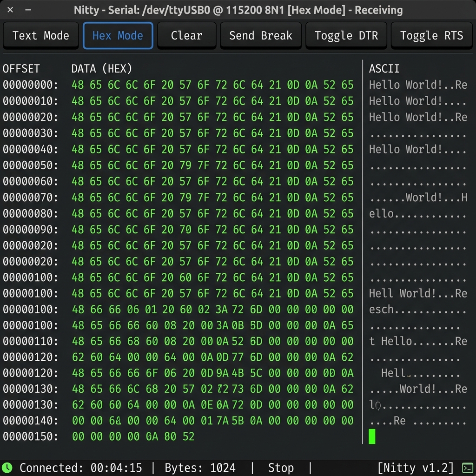
Task: Click the window title bar text
Action: click(238, 10)
